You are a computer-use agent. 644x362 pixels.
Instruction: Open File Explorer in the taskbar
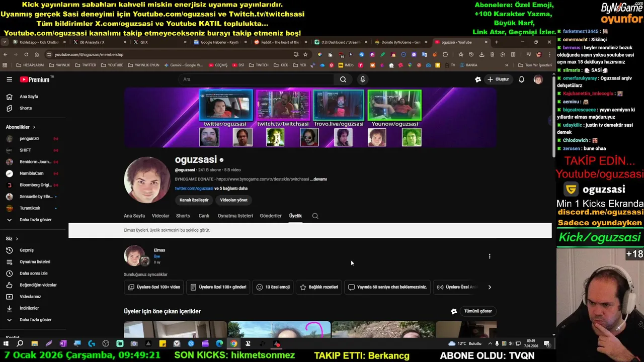point(34,344)
